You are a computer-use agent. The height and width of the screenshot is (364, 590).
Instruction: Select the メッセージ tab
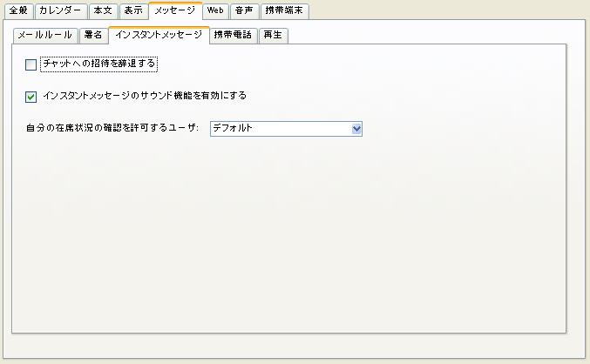(175, 10)
